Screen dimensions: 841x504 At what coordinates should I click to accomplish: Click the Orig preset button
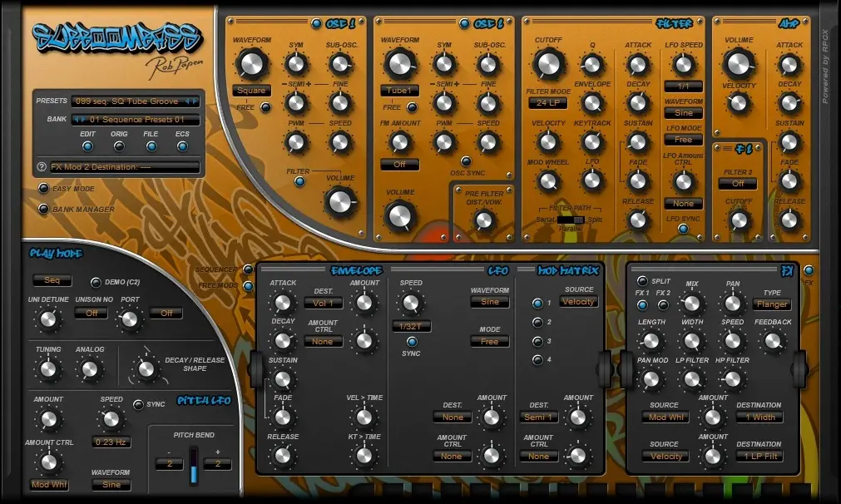coord(119,146)
